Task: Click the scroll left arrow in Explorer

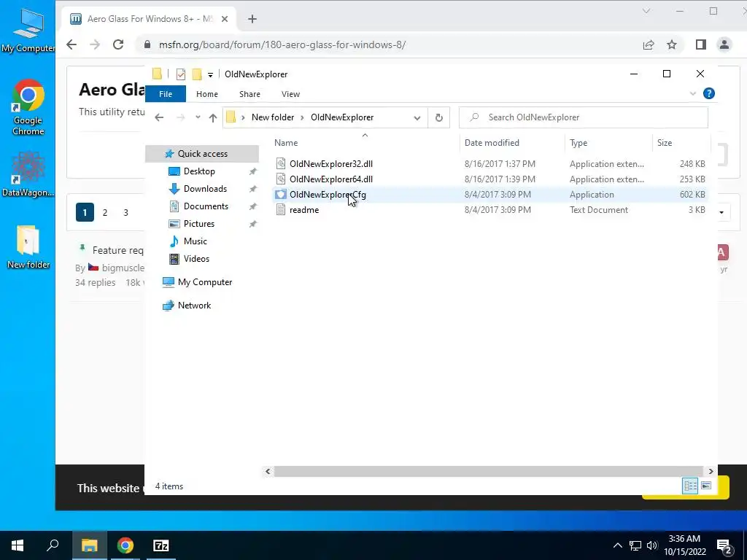Action: click(x=268, y=471)
